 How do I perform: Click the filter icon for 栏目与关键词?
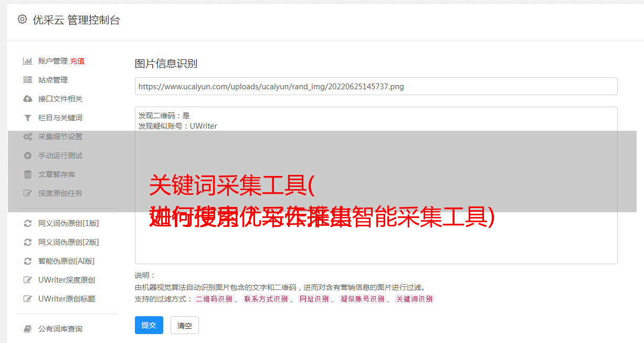pos(28,118)
